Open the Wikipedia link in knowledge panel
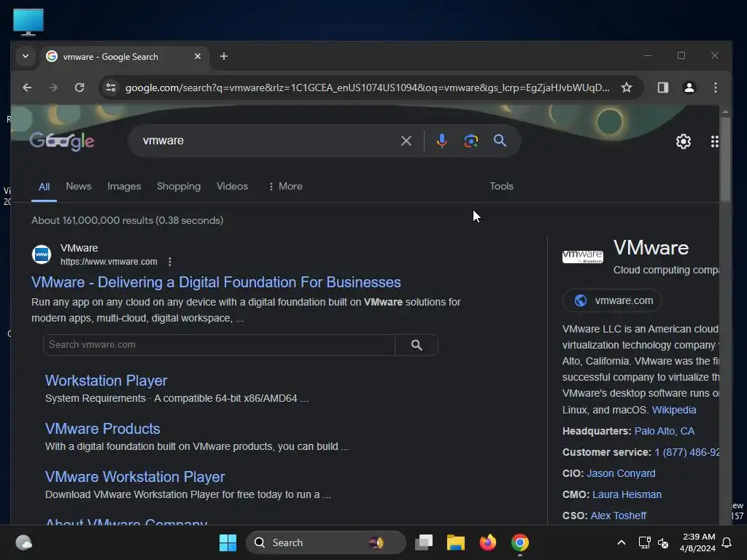This screenshot has height=560, width=747. 673,410
